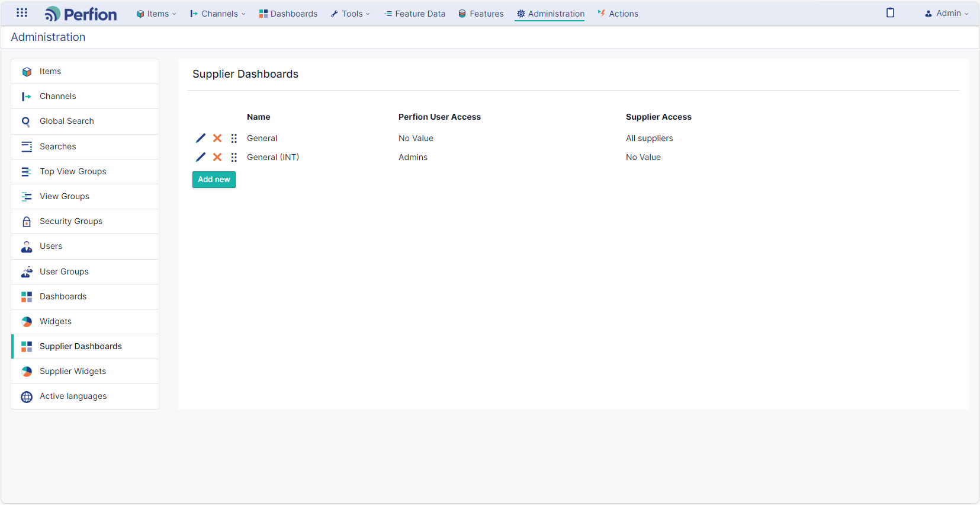Open View Groups in the sidebar
The width and height of the screenshot is (980, 505).
click(85, 196)
